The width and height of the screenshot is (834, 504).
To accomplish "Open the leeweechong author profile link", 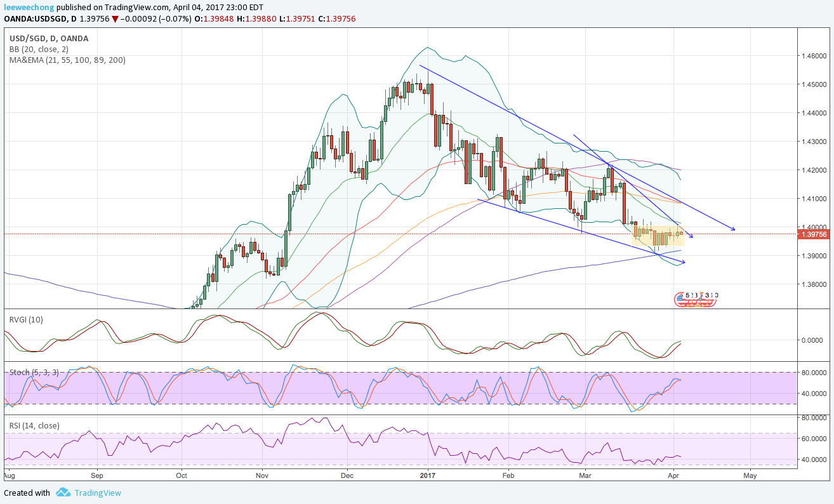I will click(x=29, y=8).
